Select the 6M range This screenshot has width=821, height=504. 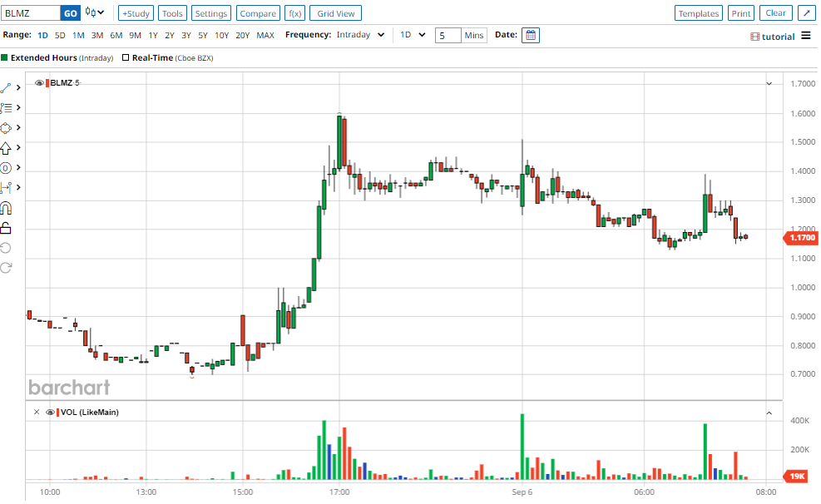pyautogui.click(x=116, y=35)
